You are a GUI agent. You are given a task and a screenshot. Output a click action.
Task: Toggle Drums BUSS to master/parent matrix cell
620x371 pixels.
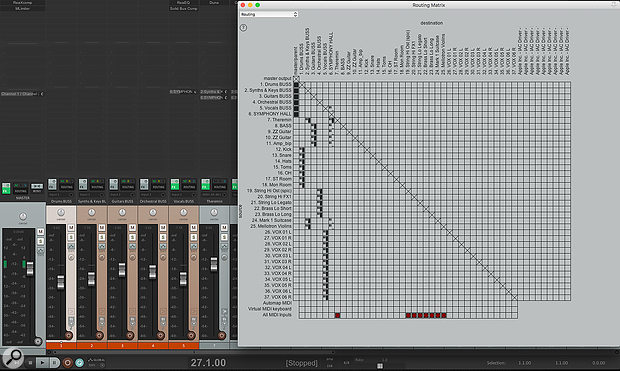[296, 84]
